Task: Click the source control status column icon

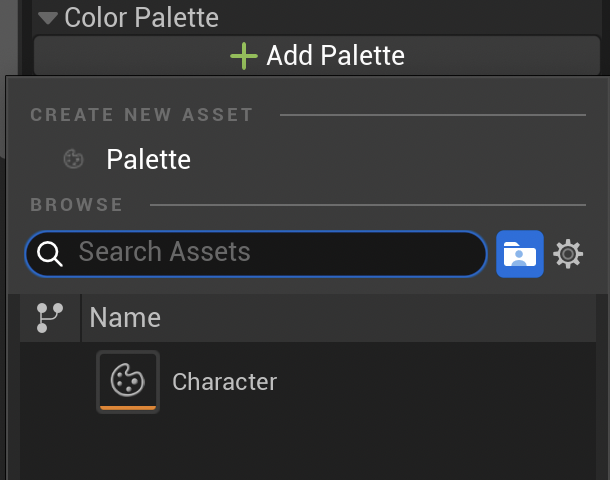Action: [x=49, y=318]
